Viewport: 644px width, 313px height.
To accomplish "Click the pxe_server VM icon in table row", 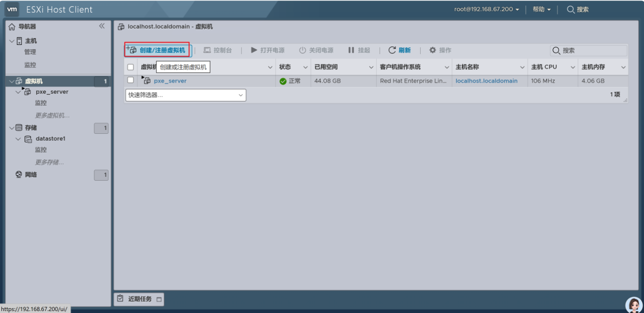I will (x=147, y=81).
